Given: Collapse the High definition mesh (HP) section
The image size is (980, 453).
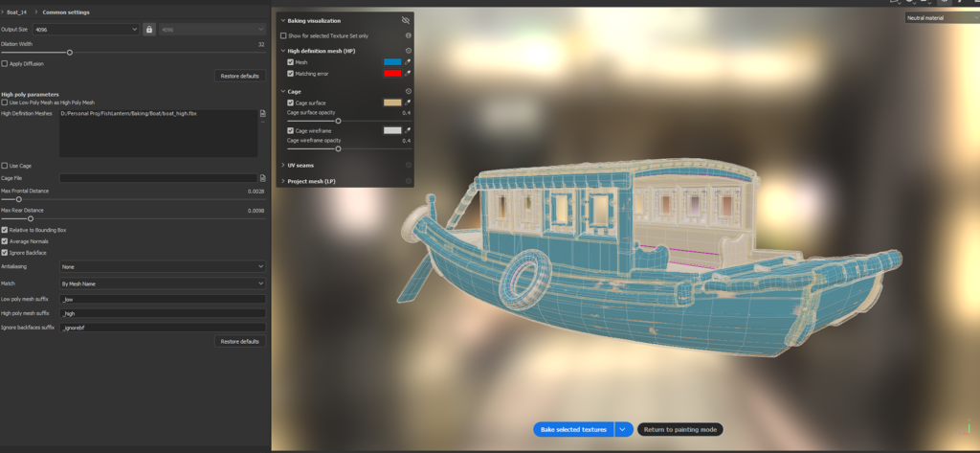Looking at the screenshot, I should coord(282,51).
